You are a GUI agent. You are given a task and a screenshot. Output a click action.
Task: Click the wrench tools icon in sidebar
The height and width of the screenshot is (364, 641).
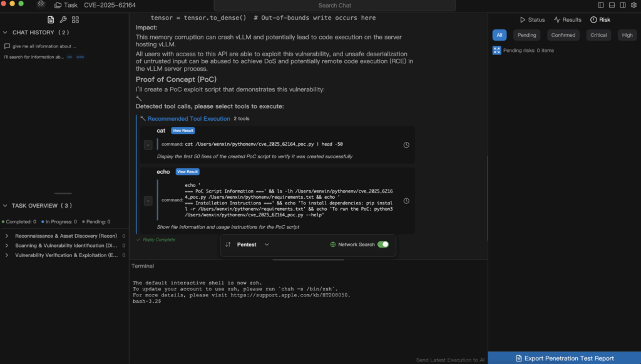click(63, 19)
